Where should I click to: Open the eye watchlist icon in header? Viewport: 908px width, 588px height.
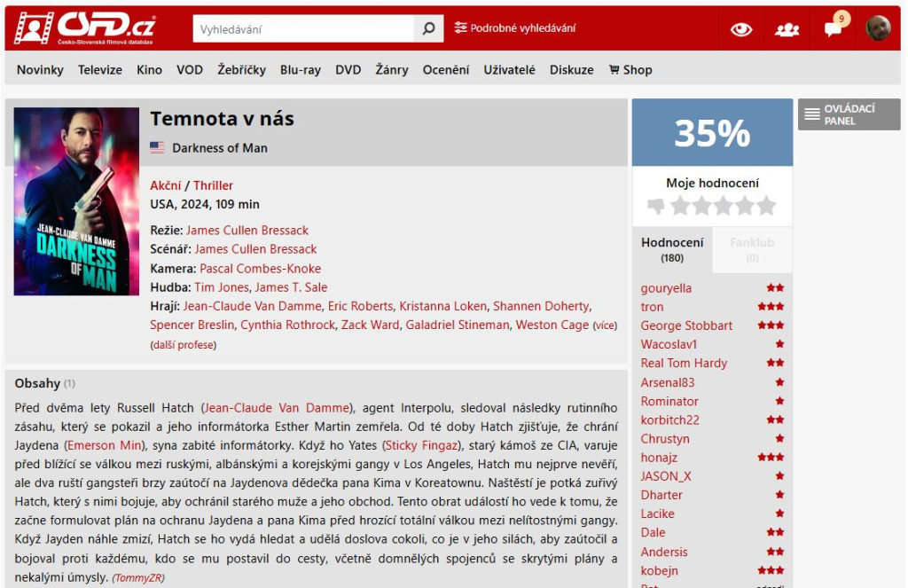[x=740, y=29]
